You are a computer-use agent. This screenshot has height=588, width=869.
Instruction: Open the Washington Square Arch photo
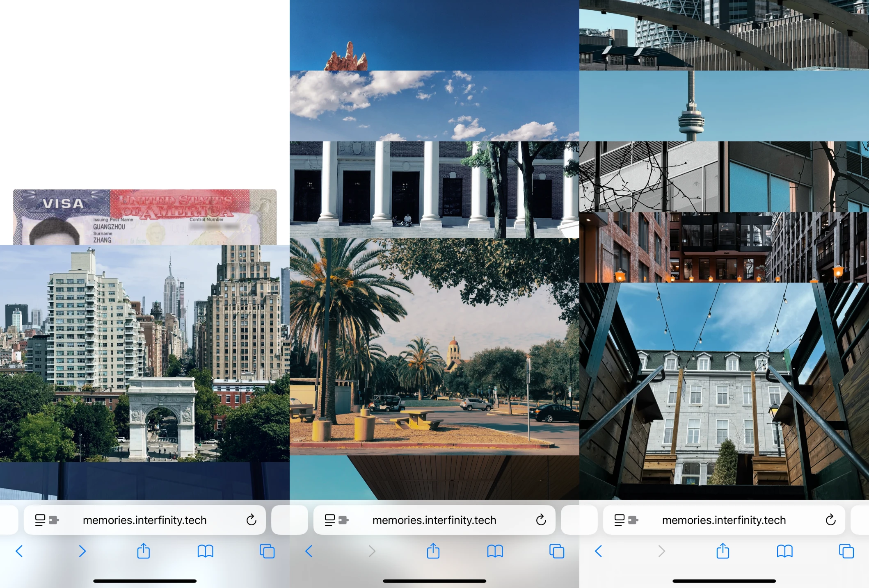pyautogui.click(x=144, y=353)
